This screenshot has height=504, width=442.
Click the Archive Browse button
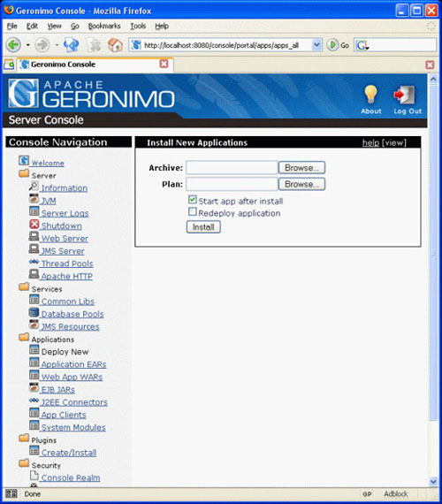coord(301,167)
